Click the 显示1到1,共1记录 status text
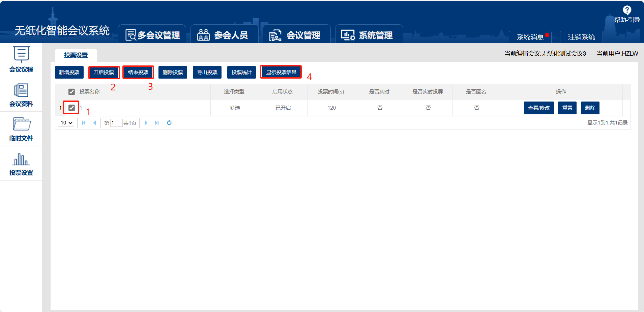The width and height of the screenshot is (644, 312). 608,123
